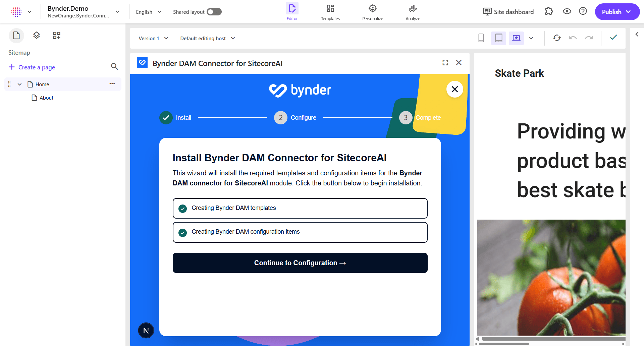Open the Help question mark icon

(583, 11)
